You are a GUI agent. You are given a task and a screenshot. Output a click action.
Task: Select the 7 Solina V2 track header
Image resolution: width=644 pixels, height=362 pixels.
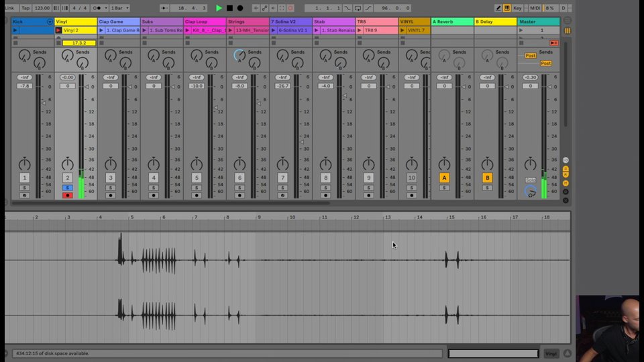[x=290, y=21]
